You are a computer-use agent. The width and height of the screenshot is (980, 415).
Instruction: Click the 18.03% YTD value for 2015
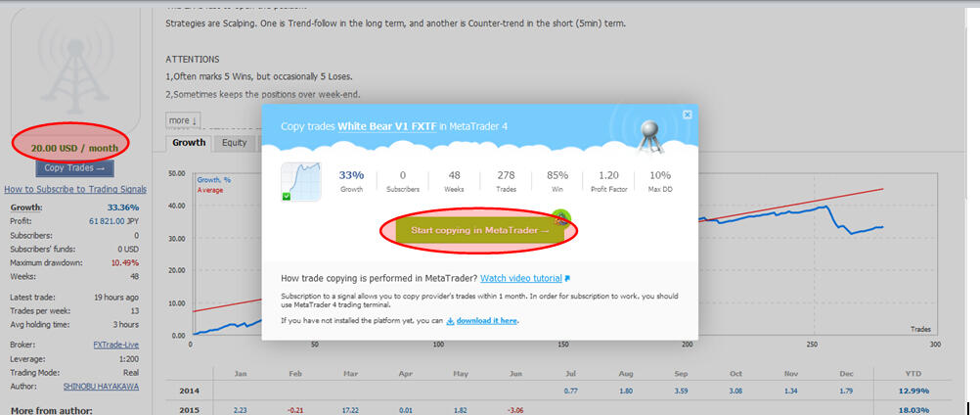tap(913, 410)
